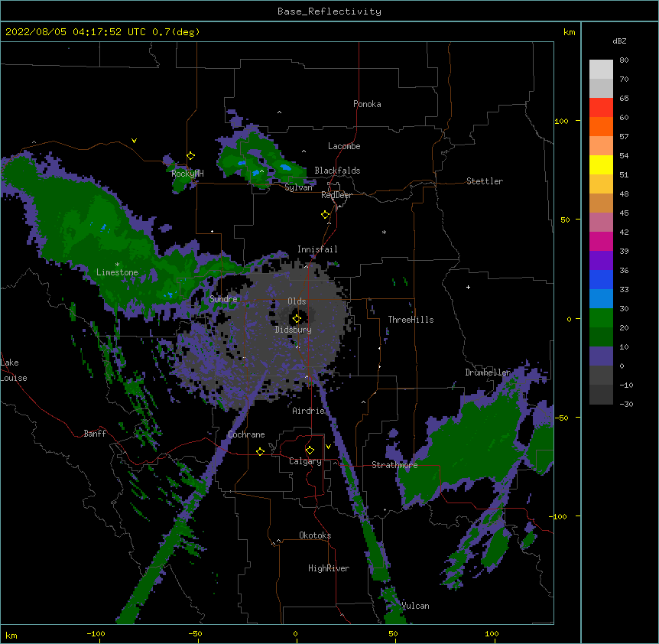Click the yellow diamond marker south of RedDeer
Image resolution: width=659 pixels, height=644 pixels.
(x=326, y=215)
